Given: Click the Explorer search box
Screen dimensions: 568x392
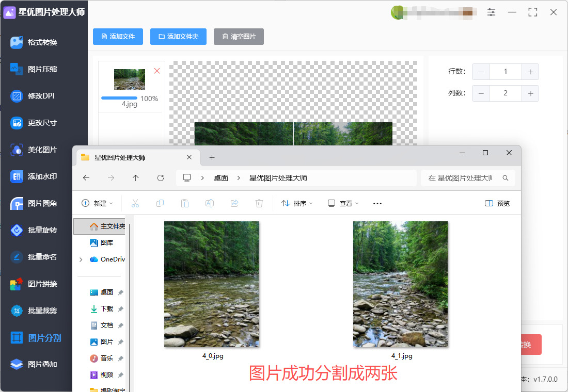Looking at the screenshot, I should [468, 178].
